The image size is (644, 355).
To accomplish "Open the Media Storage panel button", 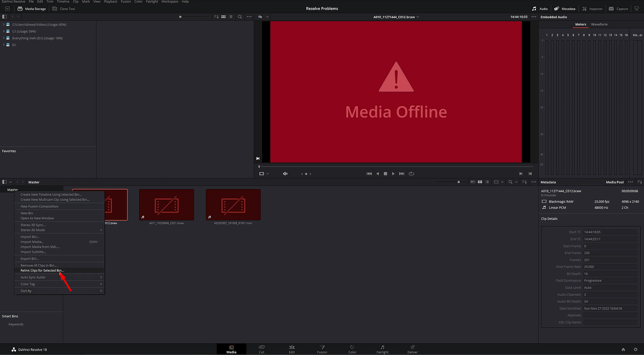I will click(32, 9).
